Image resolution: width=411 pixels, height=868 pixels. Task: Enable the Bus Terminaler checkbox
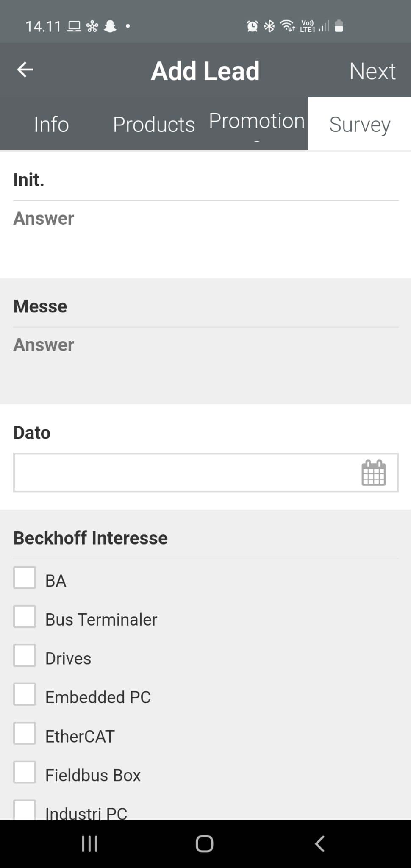(25, 617)
